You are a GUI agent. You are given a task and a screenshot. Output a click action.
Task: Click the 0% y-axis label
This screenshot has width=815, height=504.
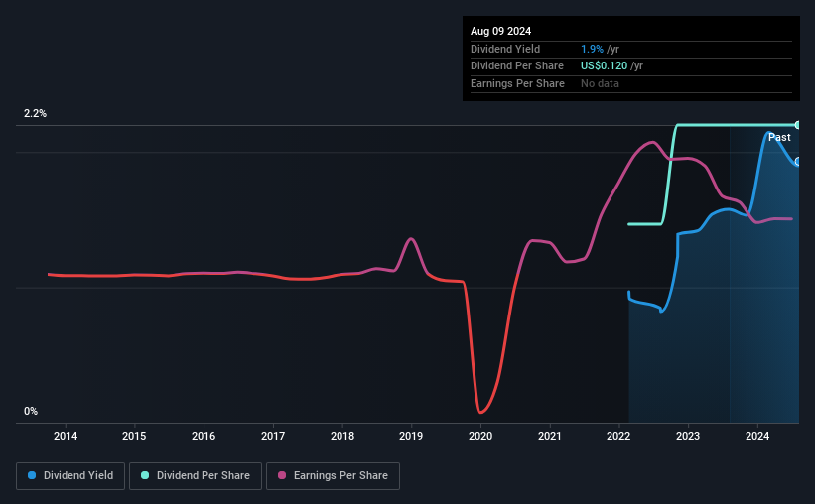click(x=31, y=411)
